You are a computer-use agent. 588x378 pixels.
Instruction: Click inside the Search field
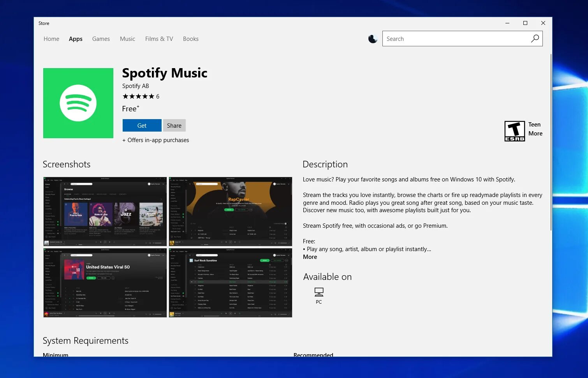[x=448, y=39]
